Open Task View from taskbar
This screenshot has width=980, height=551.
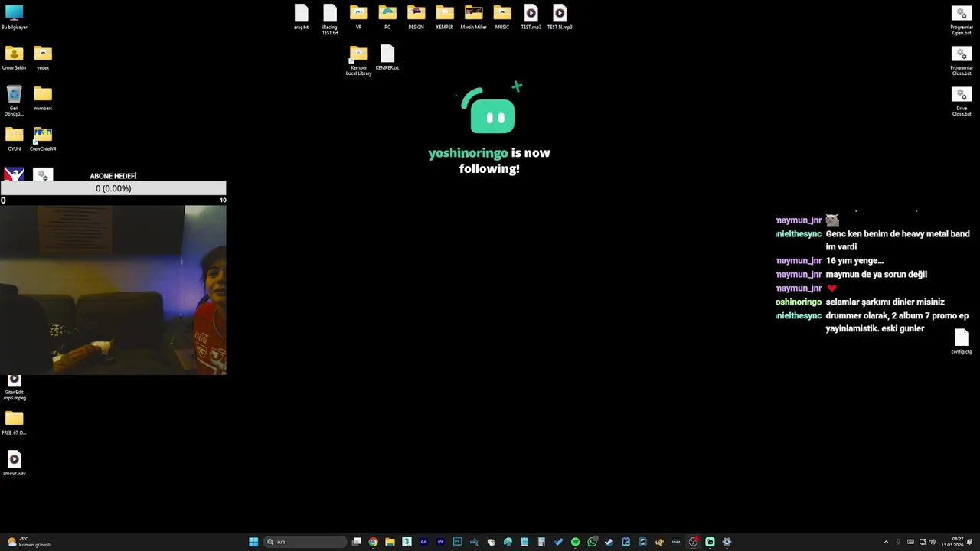(x=357, y=542)
